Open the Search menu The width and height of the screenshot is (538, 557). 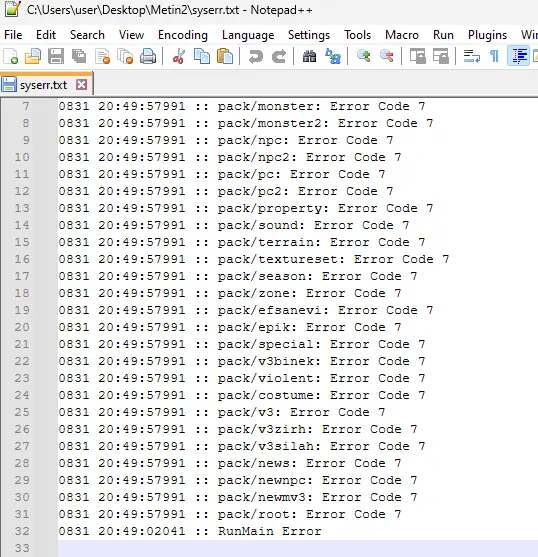pyautogui.click(x=87, y=35)
